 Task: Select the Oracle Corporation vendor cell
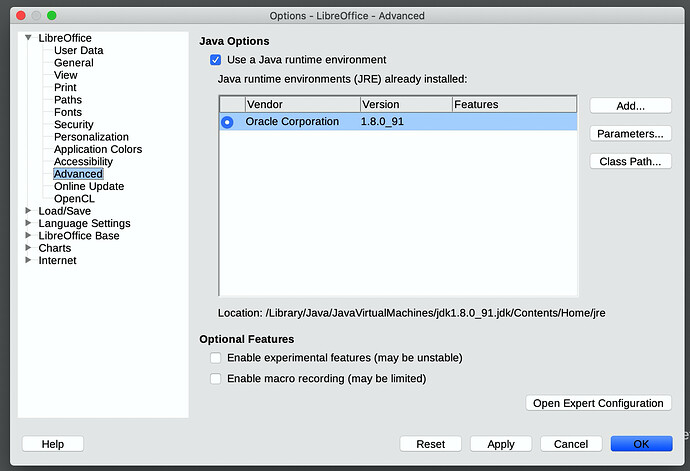(x=292, y=121)
